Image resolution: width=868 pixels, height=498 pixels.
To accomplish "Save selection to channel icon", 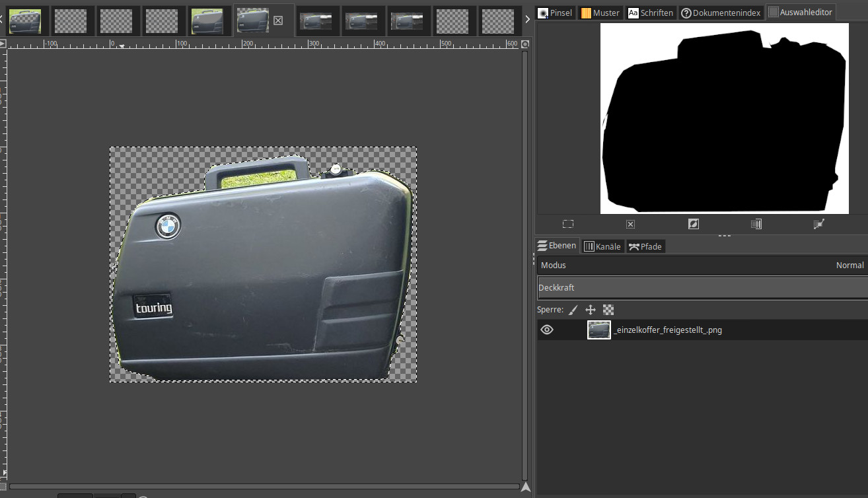I will pos(756,225).
